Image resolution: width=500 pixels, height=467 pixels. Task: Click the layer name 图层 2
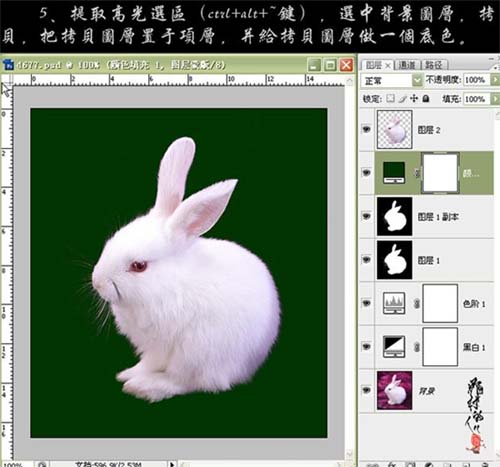pos(429,130)
